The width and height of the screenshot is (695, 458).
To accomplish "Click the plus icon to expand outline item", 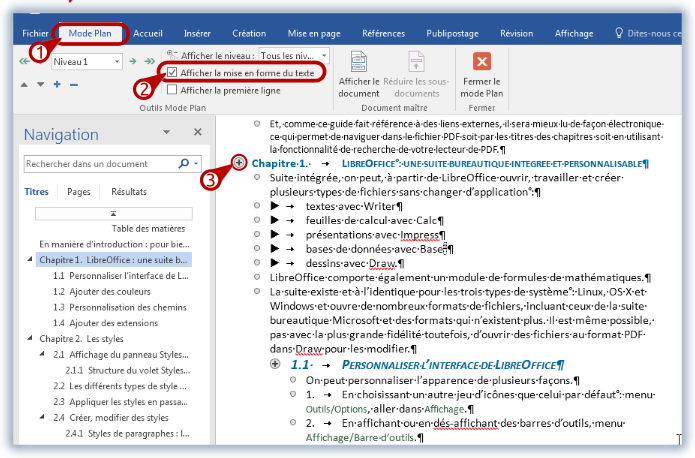I will click(57, 84).
